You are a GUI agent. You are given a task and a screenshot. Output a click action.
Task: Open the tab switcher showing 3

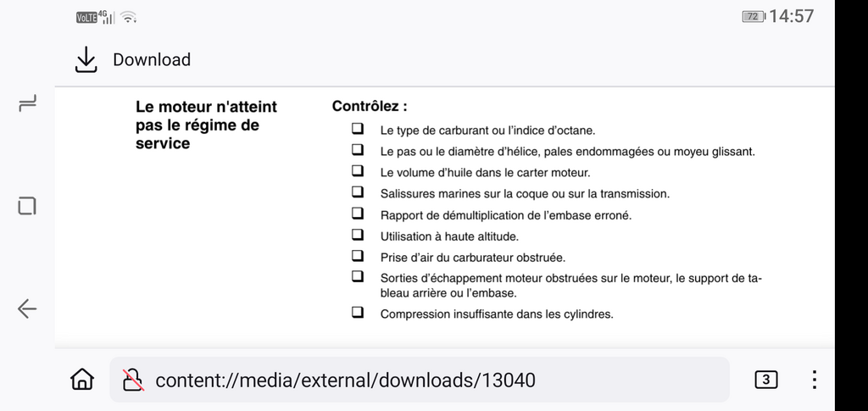[765, 380]
